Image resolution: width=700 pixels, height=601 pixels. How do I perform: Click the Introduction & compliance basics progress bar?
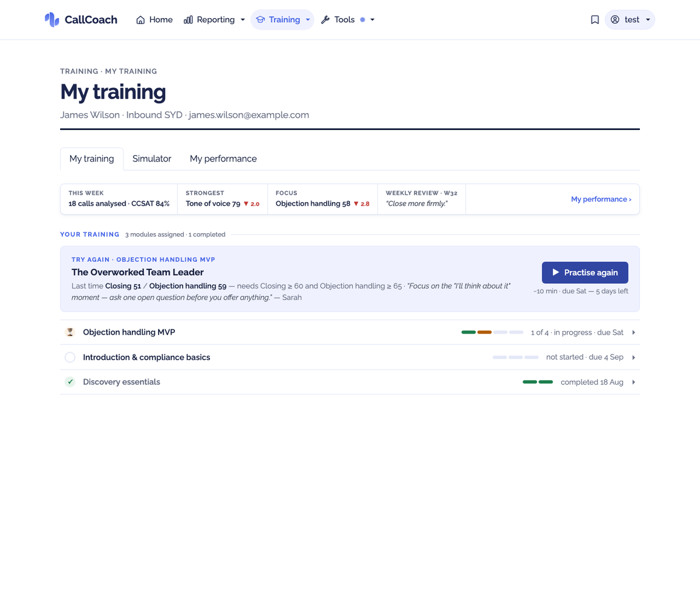[x=516, y=357]
